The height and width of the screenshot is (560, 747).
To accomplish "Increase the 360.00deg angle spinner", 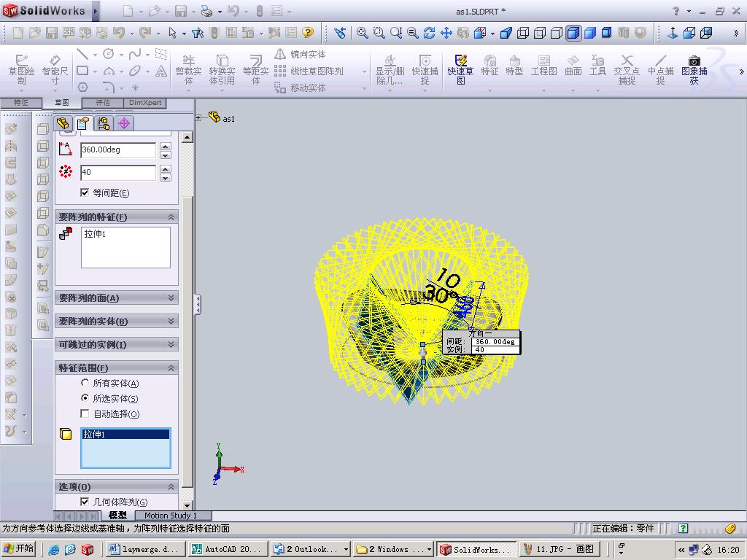I will click(166, 146).
